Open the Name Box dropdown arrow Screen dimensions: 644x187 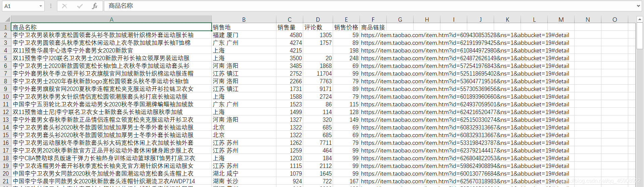coord(41,6)
